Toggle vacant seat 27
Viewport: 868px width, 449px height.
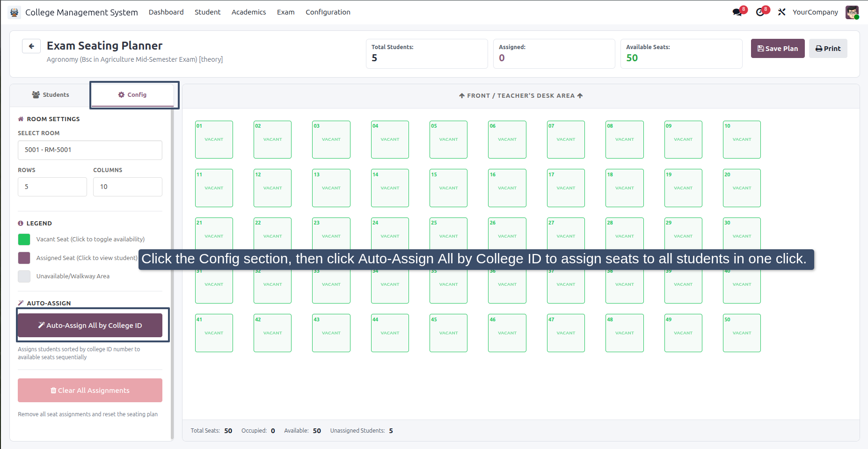(566, 233)
